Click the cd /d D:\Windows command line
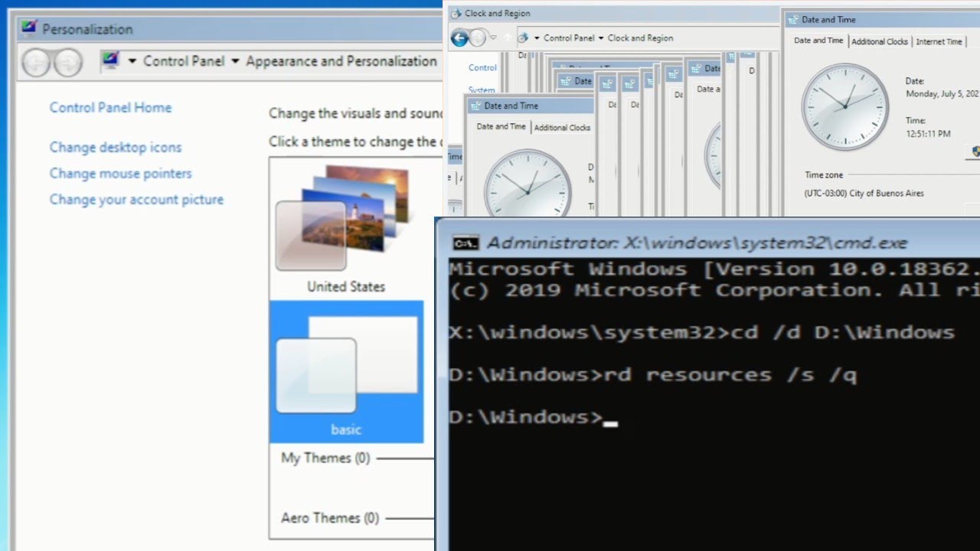The width and height of the screenshot is (980, 551). (701, 332)
